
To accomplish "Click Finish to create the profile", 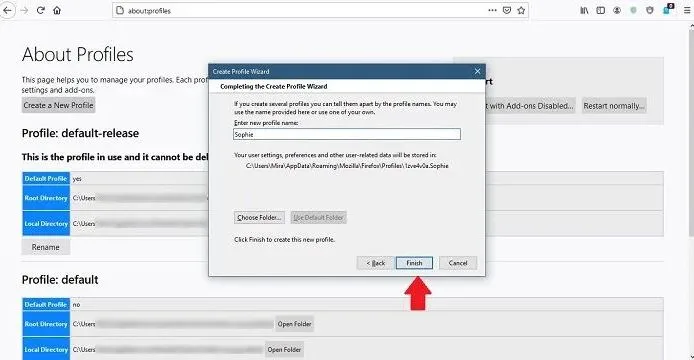I will click(414, 263).
